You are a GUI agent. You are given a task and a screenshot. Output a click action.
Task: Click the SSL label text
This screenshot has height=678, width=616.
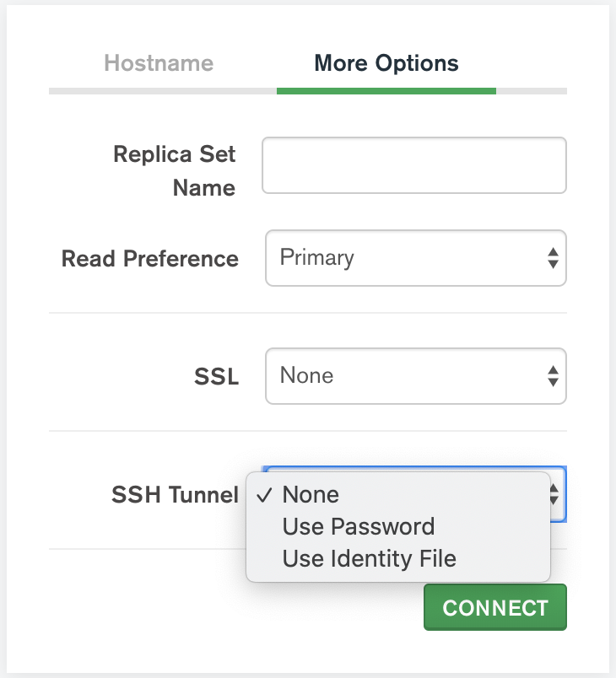coord(216,376)
